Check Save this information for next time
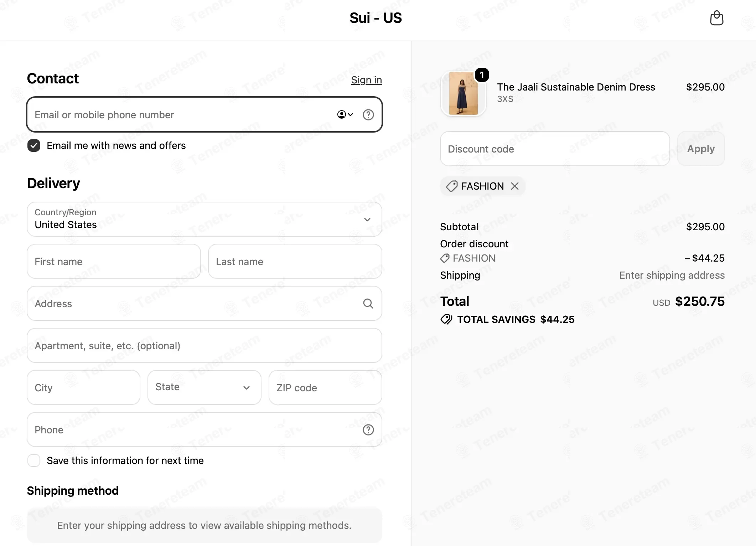Image resolution: width=756 pixels, height=546 pixels. [x=34, y=460]
